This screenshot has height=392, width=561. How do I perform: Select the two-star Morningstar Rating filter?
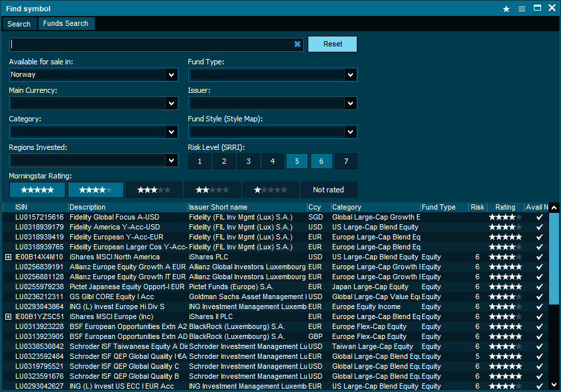coord(212,190)
